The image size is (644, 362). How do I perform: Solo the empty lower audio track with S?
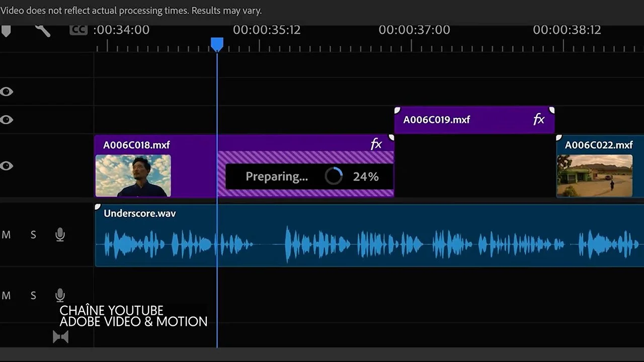tap(33, 296)
